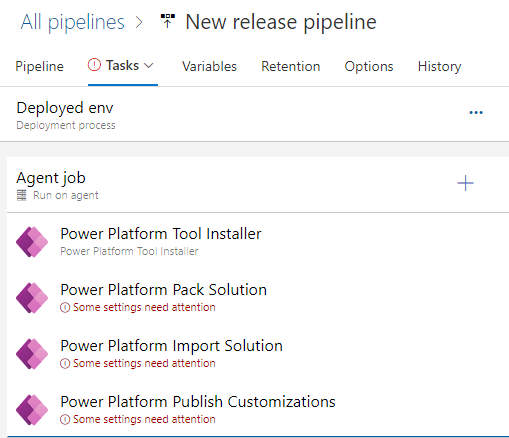Click the Pack Solution attention warning icon

pyautogui.click(x=65, y=307)
